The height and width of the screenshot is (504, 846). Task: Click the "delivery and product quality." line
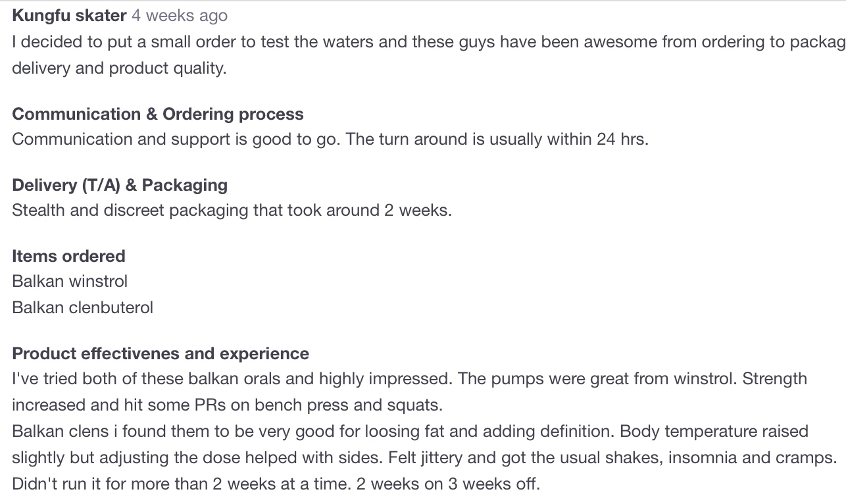[x=119, y=68]
